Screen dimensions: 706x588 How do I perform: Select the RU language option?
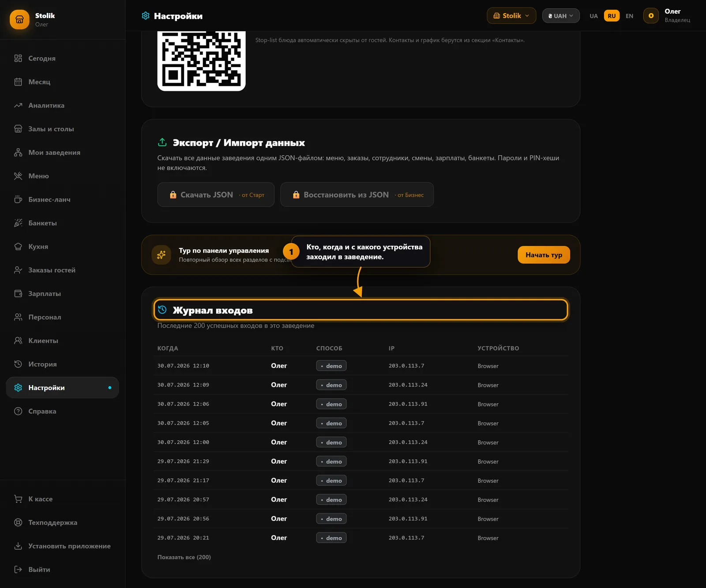tap(612, 16)
